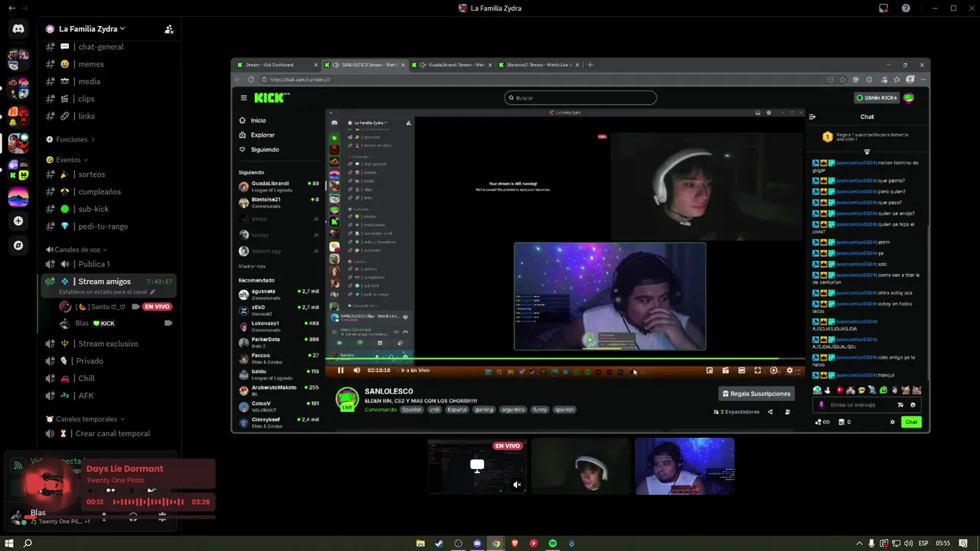The width and height of the screenshot is (980, 551).
Task: Pause the Kick video player in stream
Action: [x=341, y=370]
